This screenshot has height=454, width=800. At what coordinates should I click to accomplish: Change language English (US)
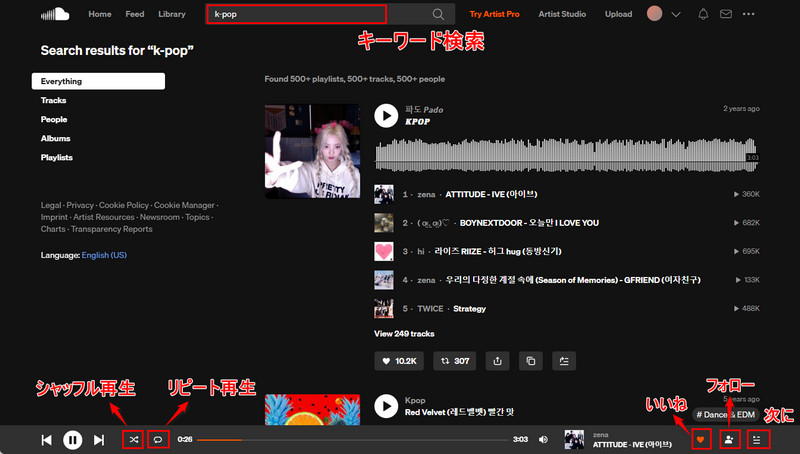tap(104, 255)
